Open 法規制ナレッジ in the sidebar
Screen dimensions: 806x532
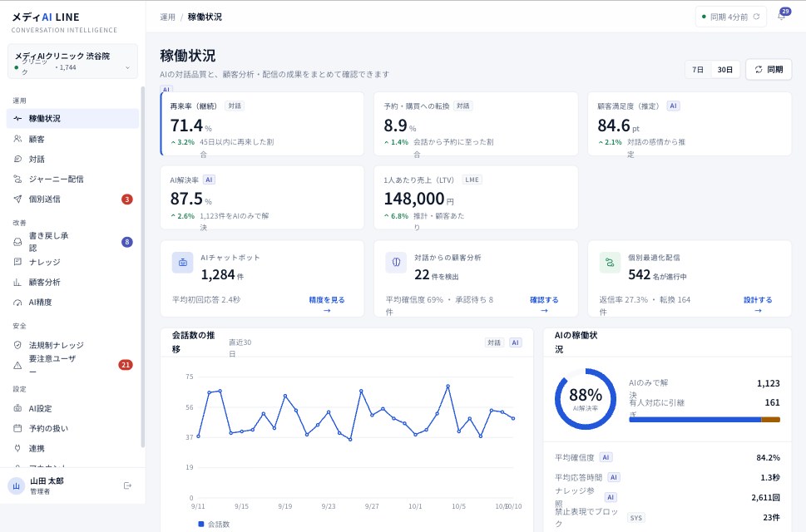[x=72, y=345]
